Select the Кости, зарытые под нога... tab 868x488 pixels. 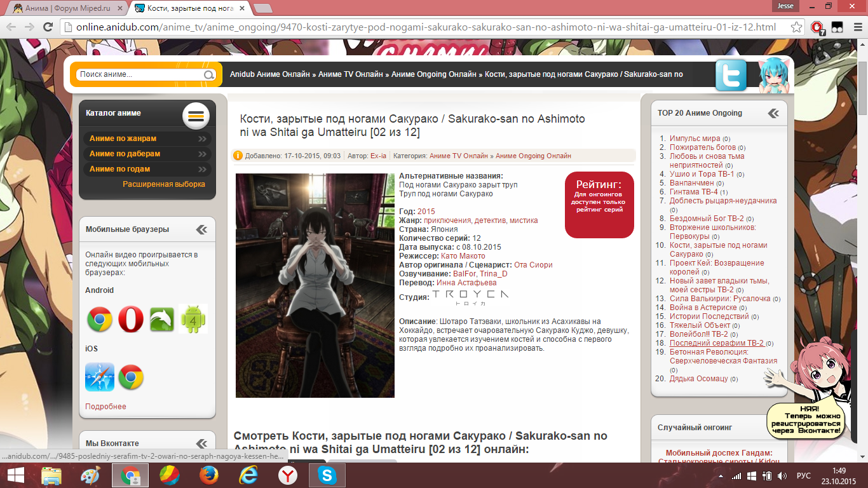(x=191, y=8)
